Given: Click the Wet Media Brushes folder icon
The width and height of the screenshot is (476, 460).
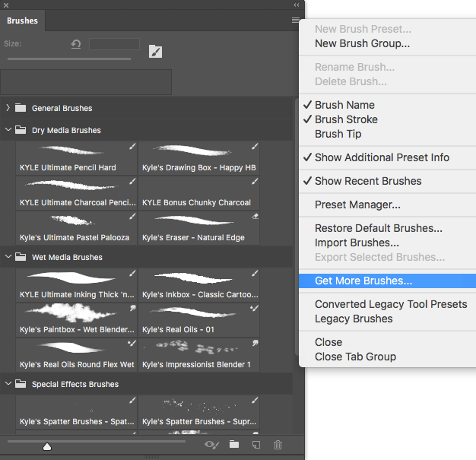Looking at the screenshot, I should [x=21, y=257].
